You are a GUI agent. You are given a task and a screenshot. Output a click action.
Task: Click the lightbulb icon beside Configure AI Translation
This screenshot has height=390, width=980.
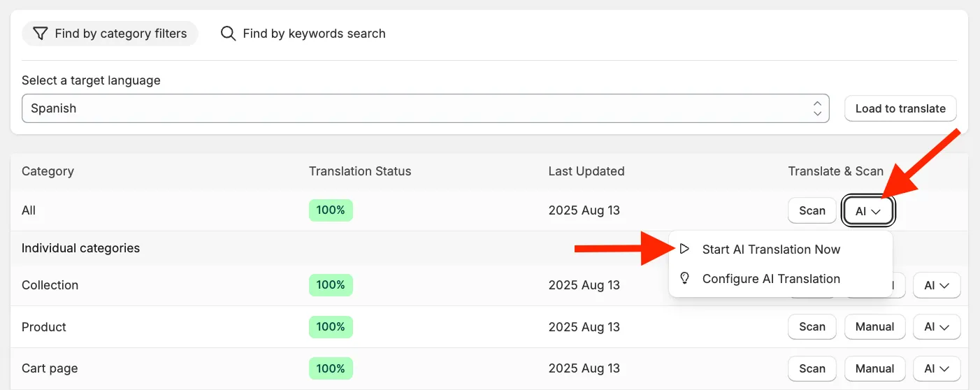click(685, 278)
